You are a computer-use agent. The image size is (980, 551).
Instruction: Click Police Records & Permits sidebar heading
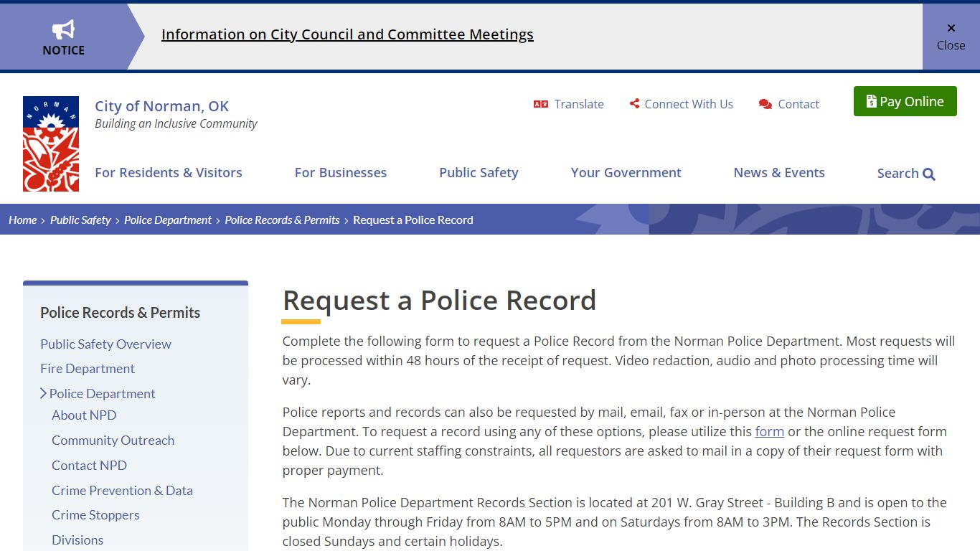(120, 312)
